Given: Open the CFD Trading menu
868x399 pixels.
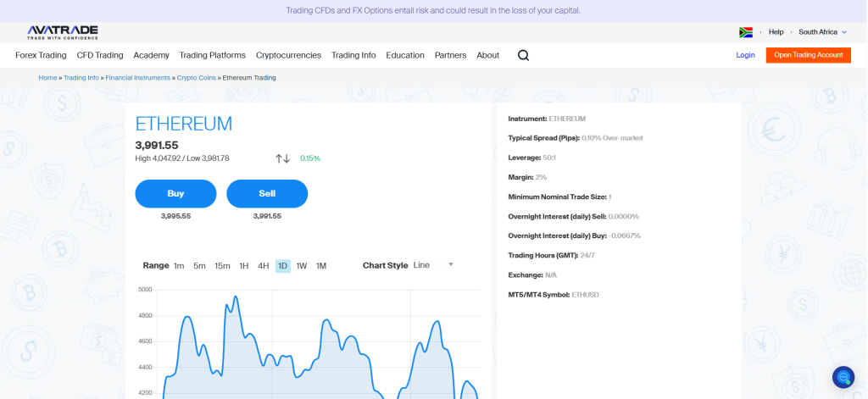Looking at the screenshot, I should tap(100, 55).
